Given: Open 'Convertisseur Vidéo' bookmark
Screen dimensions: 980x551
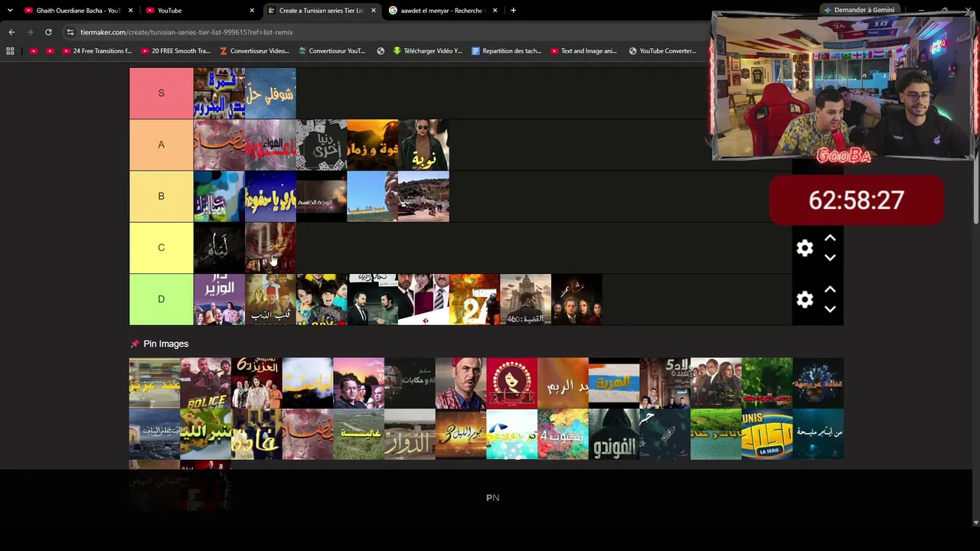Looking at the screenshot, I should (x=254, y=51).
